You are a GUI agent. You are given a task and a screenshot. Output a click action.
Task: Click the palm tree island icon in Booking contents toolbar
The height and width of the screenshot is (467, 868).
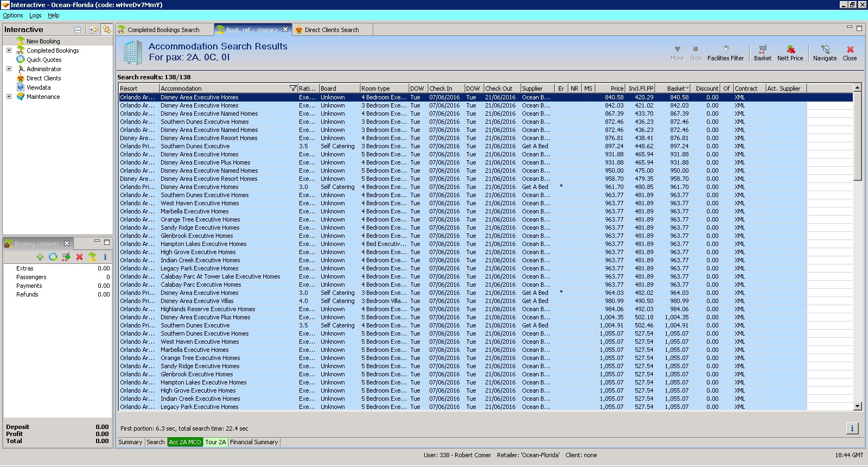tap(92, 257)
